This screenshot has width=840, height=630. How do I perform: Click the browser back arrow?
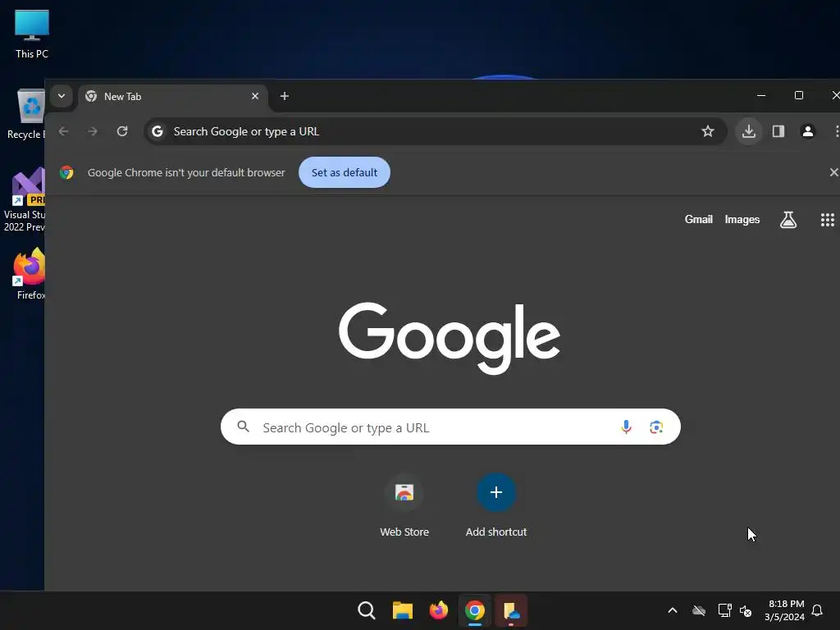coord(64,131)
